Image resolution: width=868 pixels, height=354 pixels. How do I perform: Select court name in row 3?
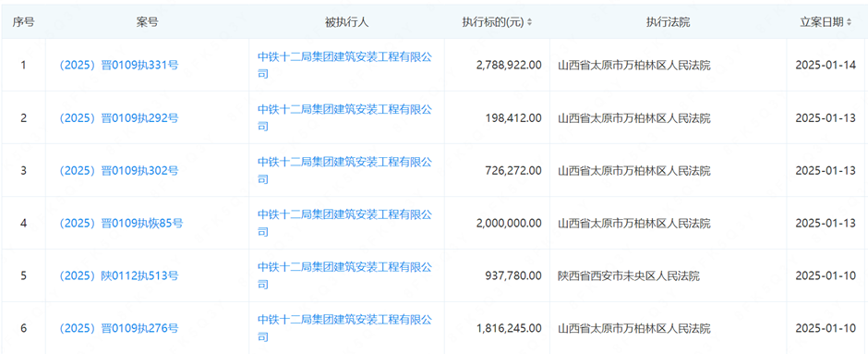(x=634, y=171)
